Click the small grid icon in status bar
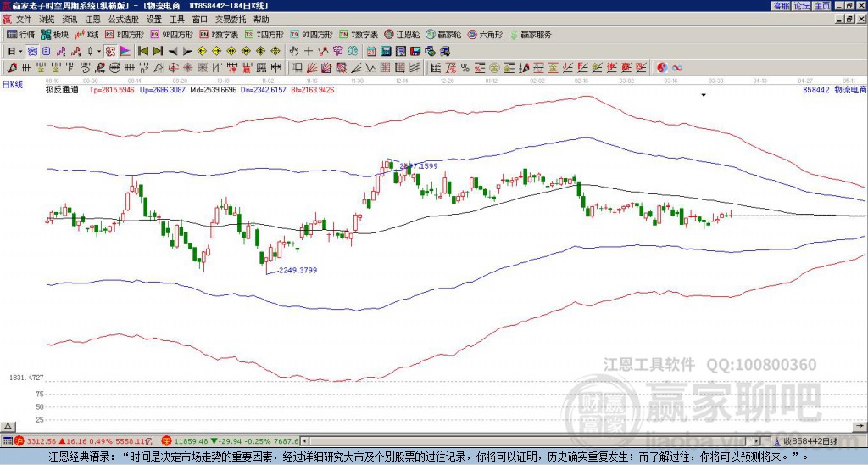 click(7, 441)
